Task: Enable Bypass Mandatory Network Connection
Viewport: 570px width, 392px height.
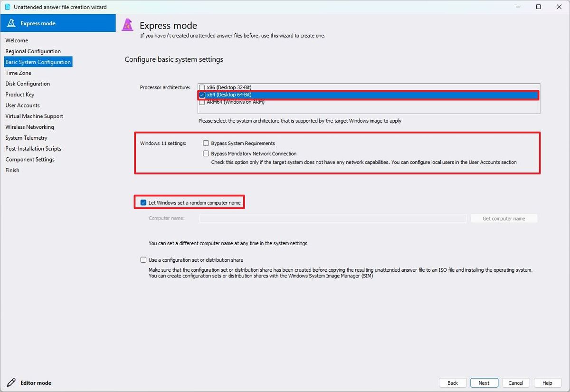Action: tap(206, 153)
